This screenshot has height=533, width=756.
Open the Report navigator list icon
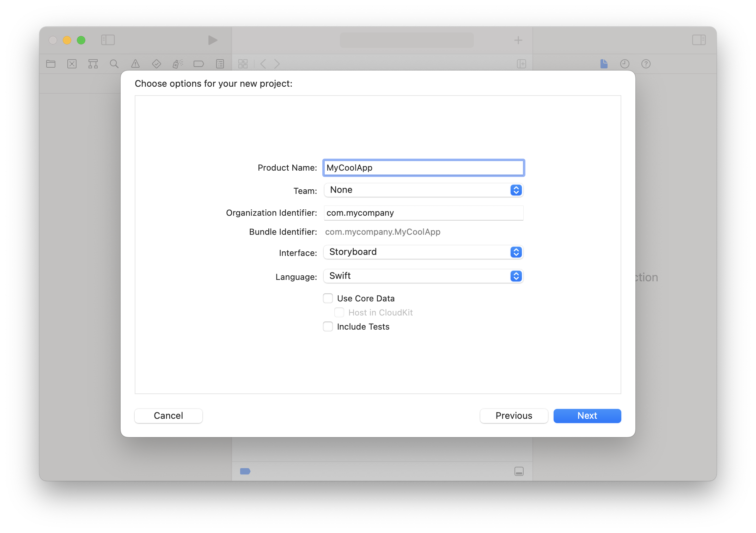click(x=220, y=64)
